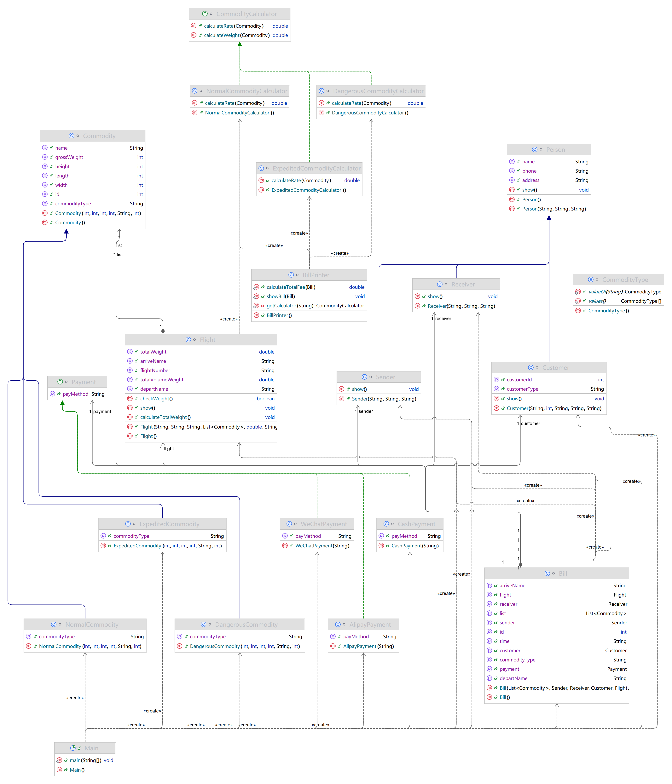Click the Commodity class icon in header
Screen dimensions: 672x784
click(x=72, y=136)
